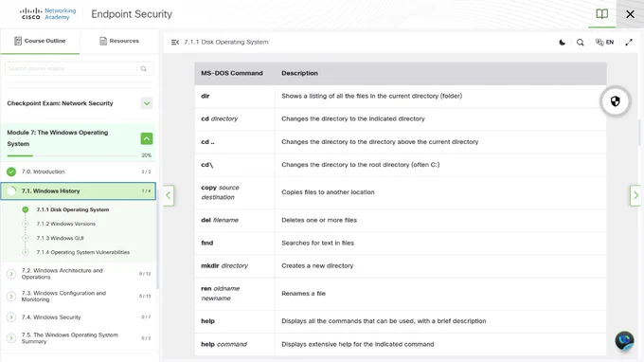Click the MS-DOS Command column header
Viewport: 644px width, 362px height.
232,73
